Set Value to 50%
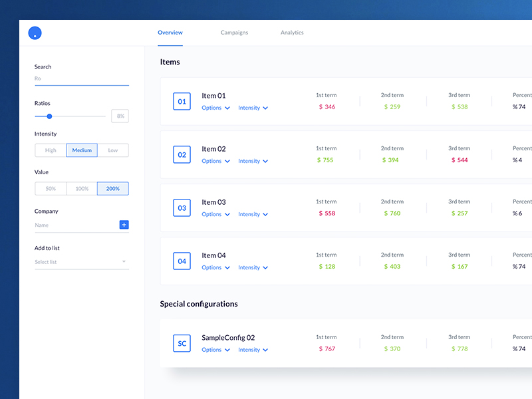The width and height of the screenshot is (532, 399). coord(51,189)
